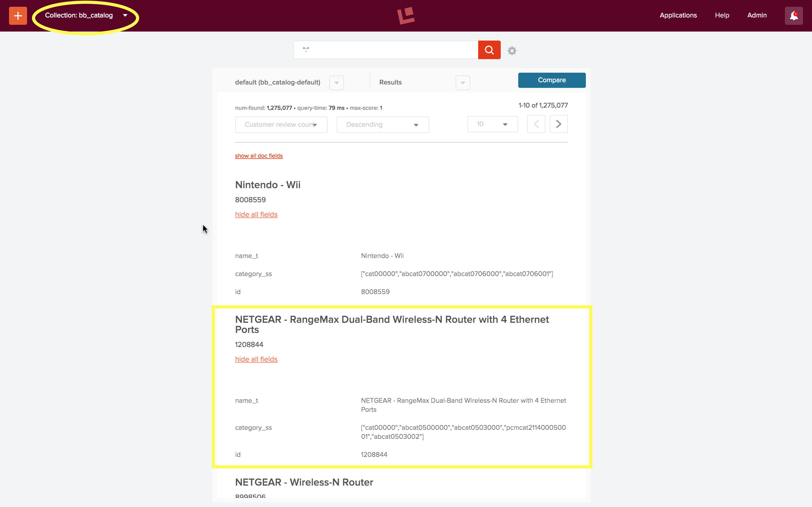The image size is (812, 507).
Task: Hide all fields for Nintendo Wii
Action: pyautogui.click(x=256, y=214)
